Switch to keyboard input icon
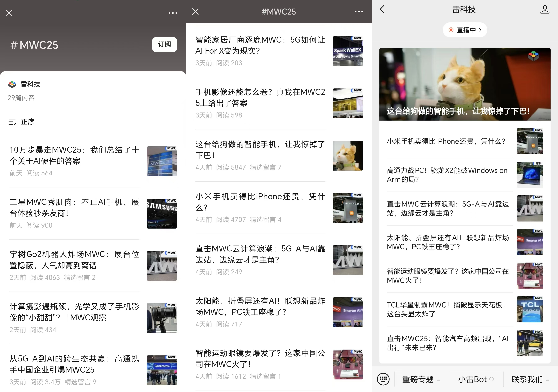 pos(383,379)
